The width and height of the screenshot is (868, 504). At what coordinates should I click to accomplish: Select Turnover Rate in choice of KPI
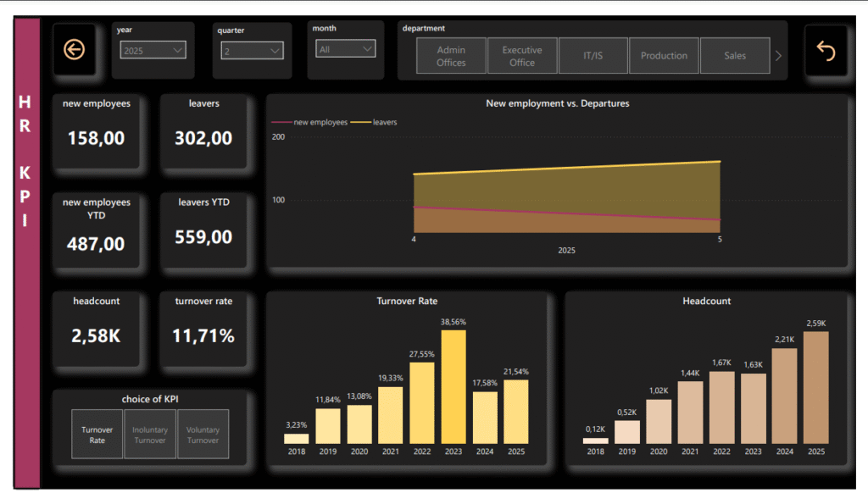[97, 434]
